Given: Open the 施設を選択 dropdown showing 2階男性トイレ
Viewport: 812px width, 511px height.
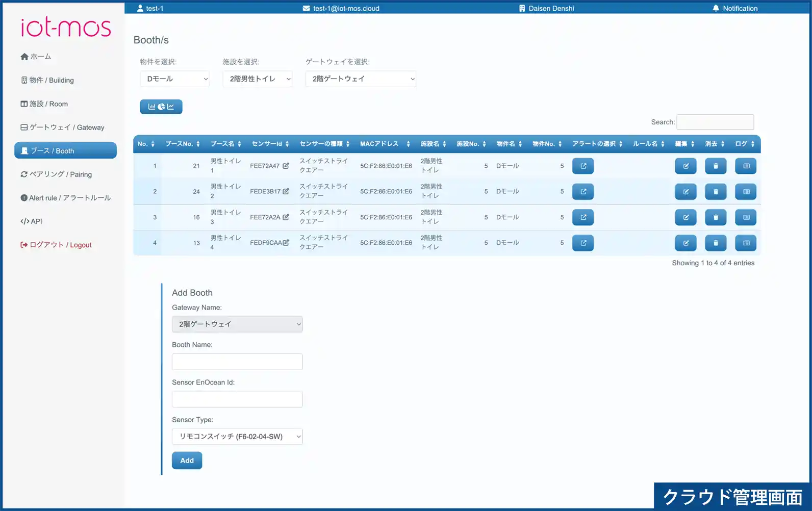Looking at the screenshot, I should [x=257, y=79].
